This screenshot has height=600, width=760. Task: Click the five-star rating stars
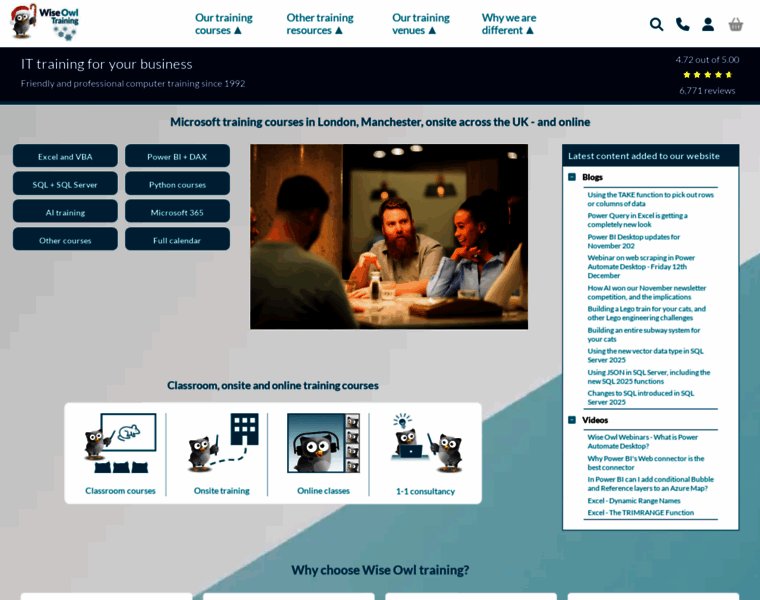pos(707,75)
